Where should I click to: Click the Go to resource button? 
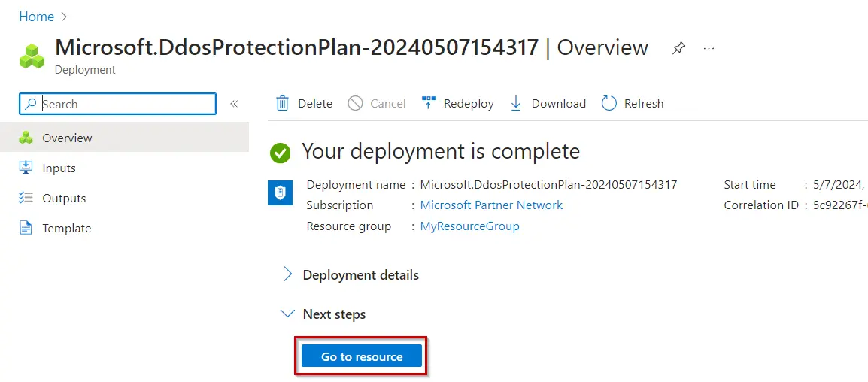[x=362, y=356]
